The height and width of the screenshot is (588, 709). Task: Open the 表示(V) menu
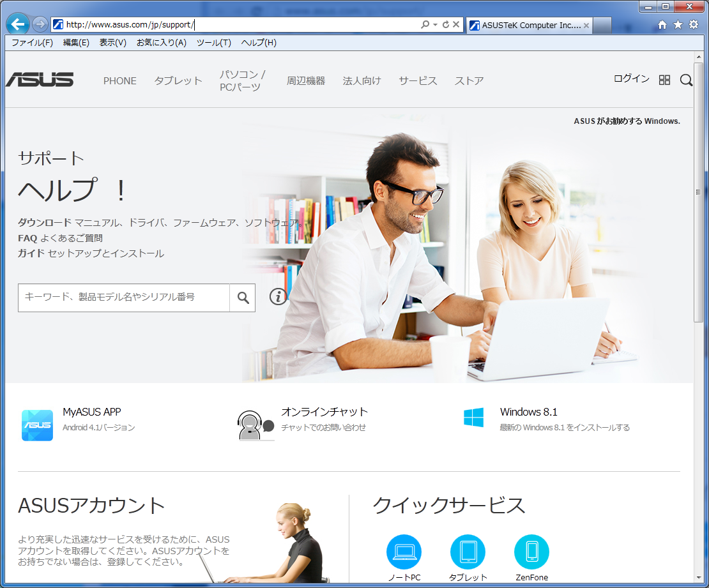pos(112,43)
